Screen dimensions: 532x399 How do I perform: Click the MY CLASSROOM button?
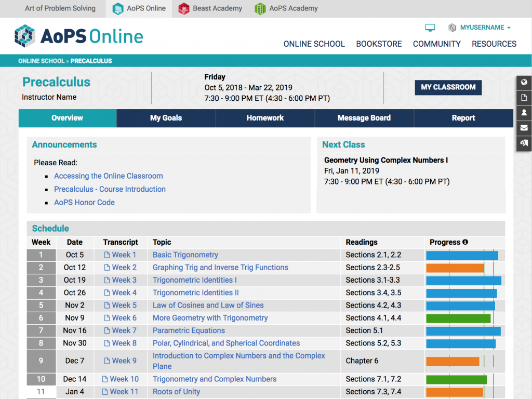(x=448, y=87)
